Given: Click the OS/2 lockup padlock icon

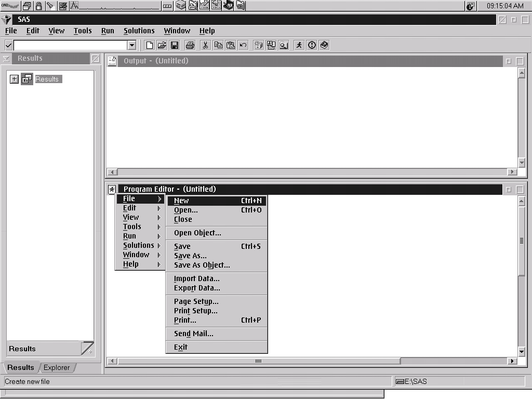Looking at the screenshot, I should 38,6.
